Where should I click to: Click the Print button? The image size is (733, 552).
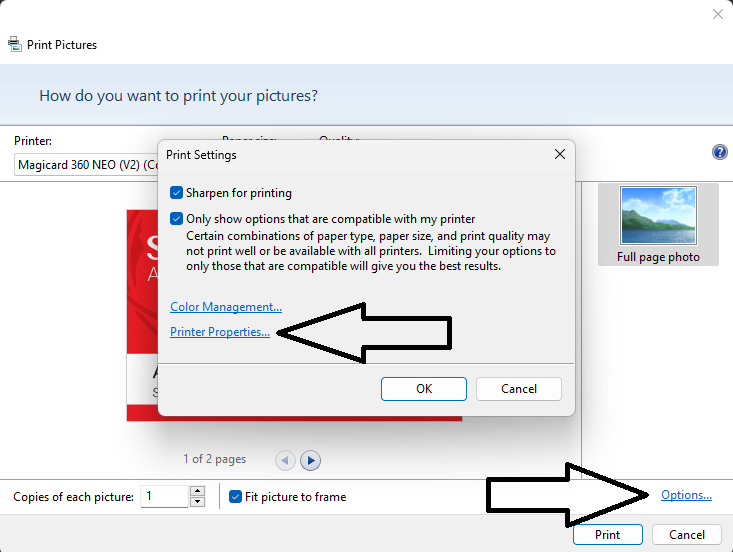tap(608, 535)
